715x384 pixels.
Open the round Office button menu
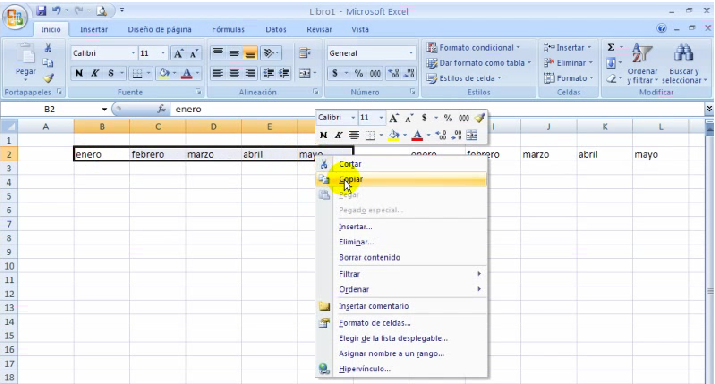tap(15, 17)
